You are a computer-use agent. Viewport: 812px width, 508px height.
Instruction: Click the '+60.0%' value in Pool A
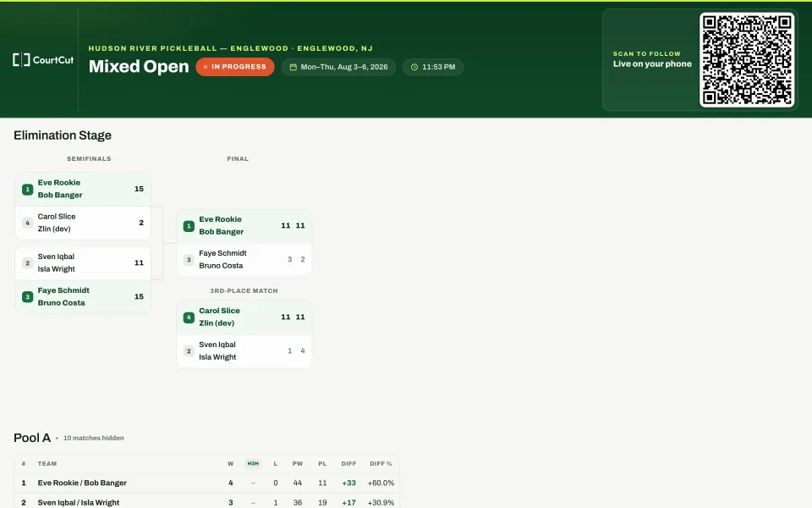[x=381, y=483]
